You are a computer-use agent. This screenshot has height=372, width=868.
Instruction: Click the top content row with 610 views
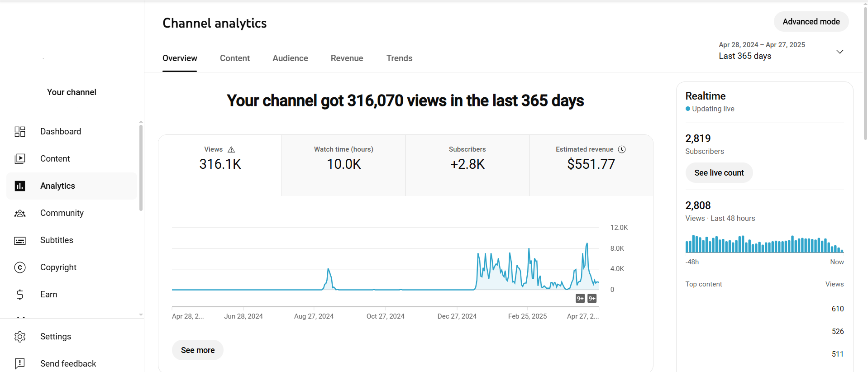coord(764,309)
